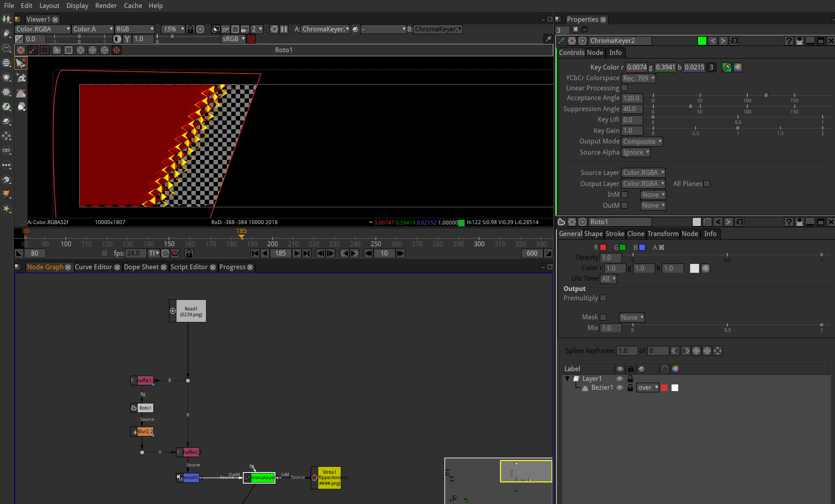
Task: Click the Acceptance Angle slider handle
Action: click(x=766, y=96)
